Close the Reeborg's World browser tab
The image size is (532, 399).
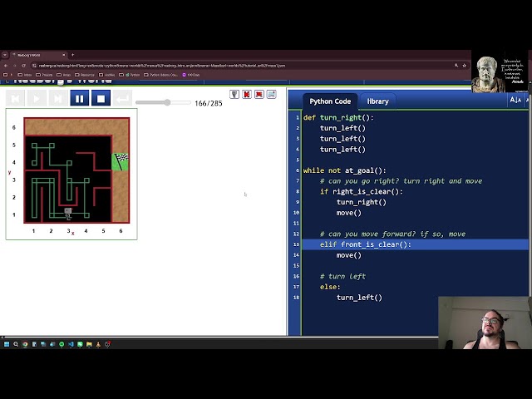(63, 55)
